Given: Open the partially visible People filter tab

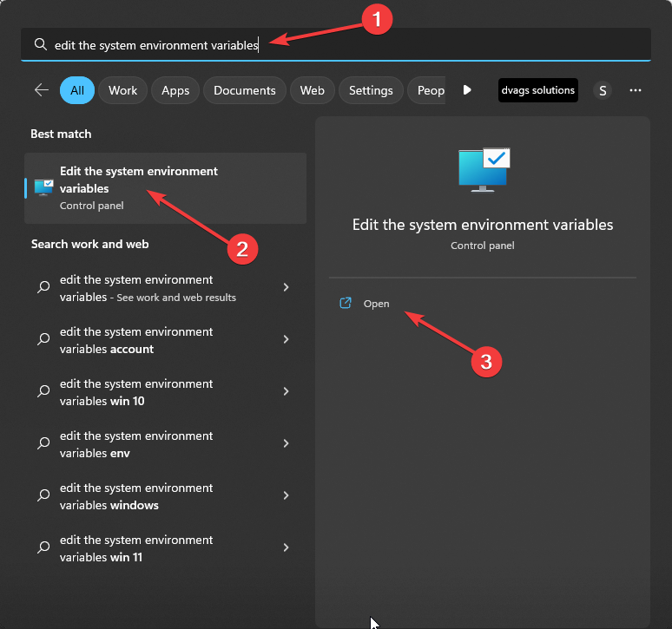Looking at the screenshot, I should [427, 90].
